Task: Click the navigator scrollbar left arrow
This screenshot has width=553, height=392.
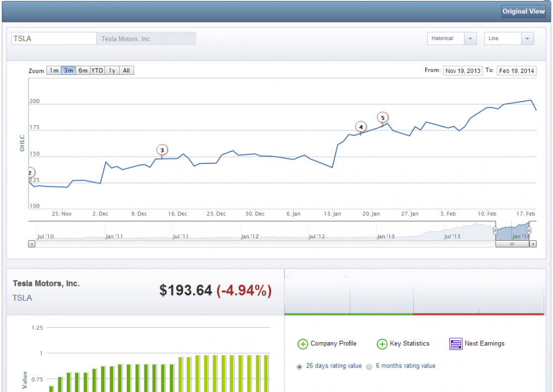Action: click(32, 244)
